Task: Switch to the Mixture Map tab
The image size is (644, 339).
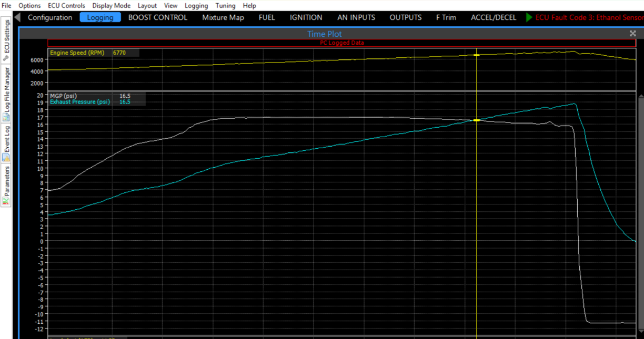Action: tap(223, 17)
